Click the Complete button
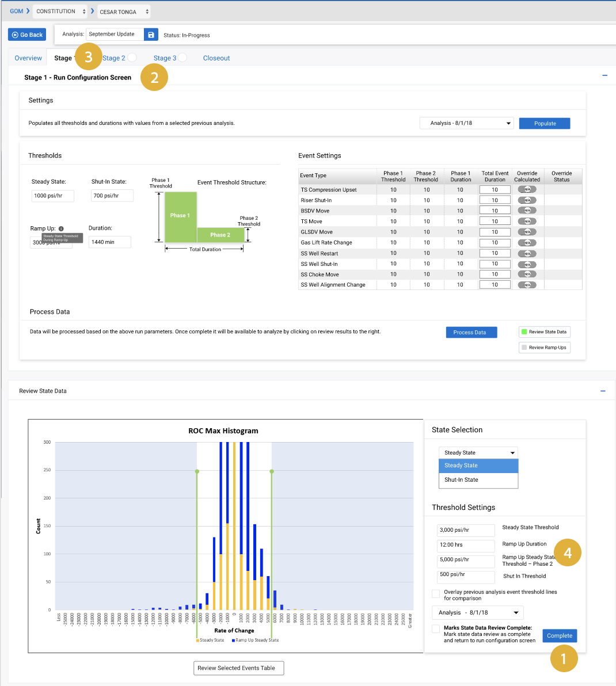The image size is (616, 686). pyautogui.click(x=560, y=636)
